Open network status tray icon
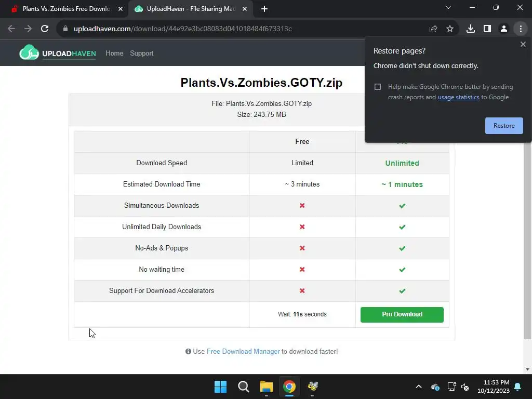This screenshot has height=399, width=532. click(x=451, y=387)
